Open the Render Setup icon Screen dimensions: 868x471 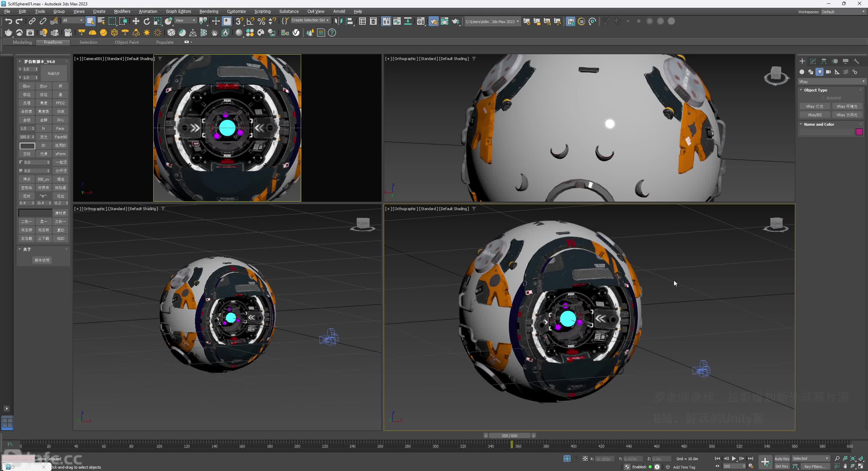(x=434, y=21)
